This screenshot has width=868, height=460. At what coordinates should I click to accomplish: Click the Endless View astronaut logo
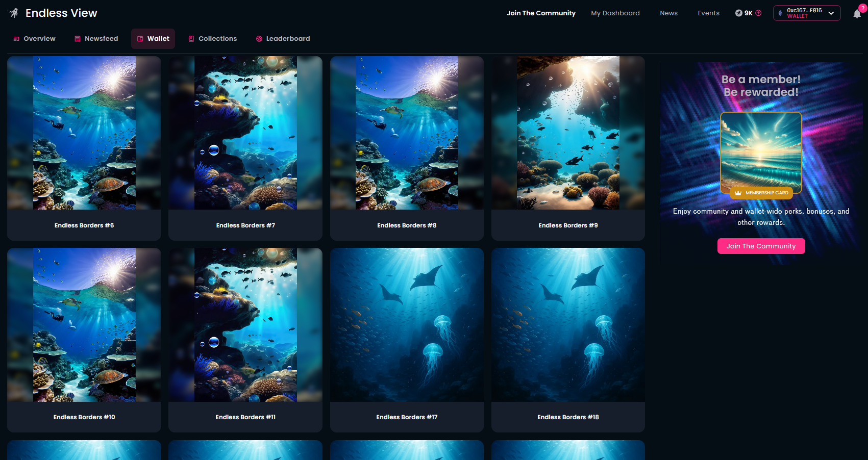(14, 13)
